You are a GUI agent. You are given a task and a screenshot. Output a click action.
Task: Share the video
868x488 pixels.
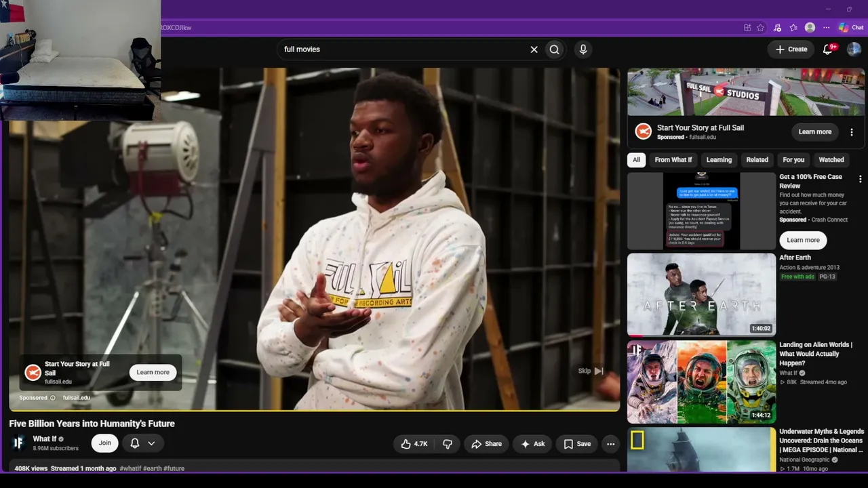tap(486, 444)
